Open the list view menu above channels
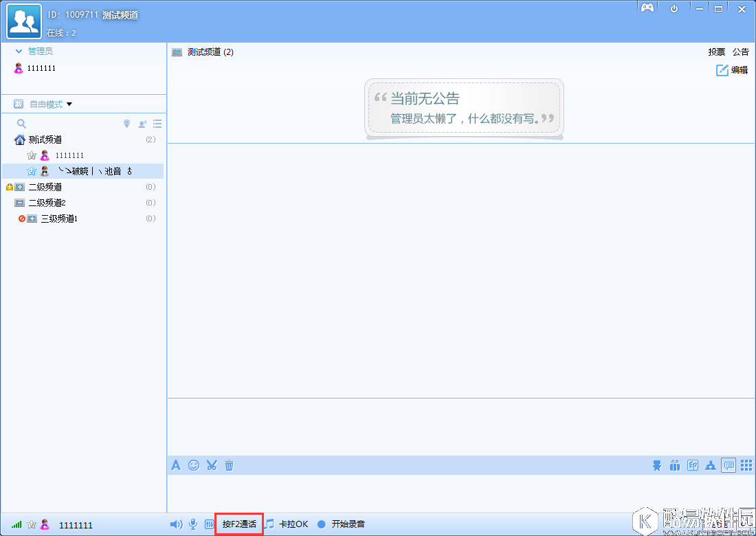Screen dimensions: 756x536 (157, 123)
